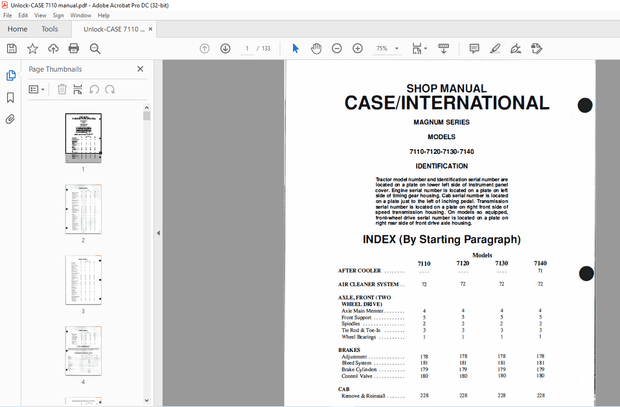Go to previous page arrow

204,49
